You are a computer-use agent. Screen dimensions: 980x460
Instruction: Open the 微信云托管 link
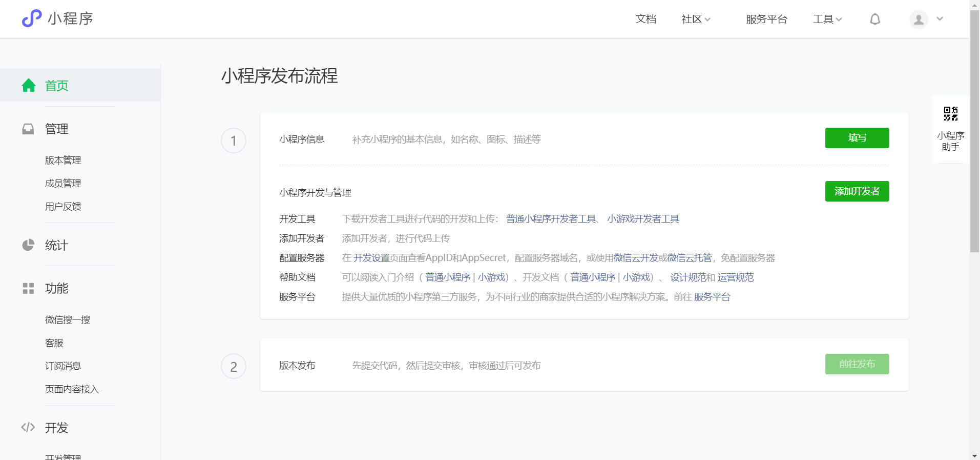tap(690, 258)
